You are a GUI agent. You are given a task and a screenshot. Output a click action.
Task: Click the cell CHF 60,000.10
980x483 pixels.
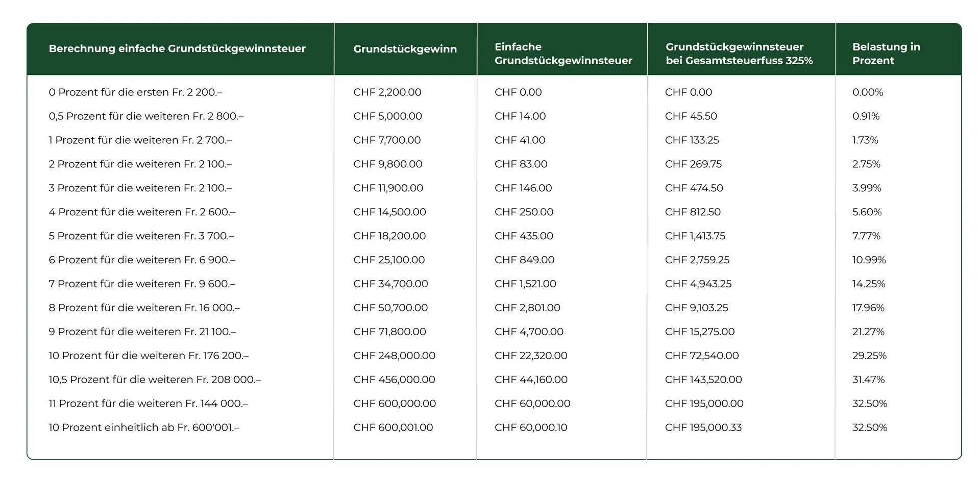click(x=531, y=428)
